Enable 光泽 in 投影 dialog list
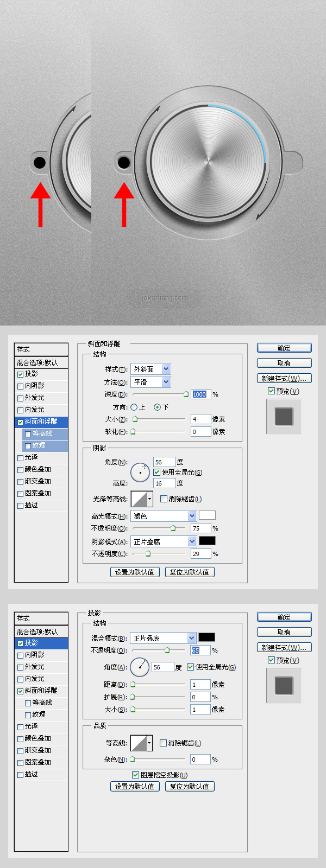Image resolution: width=326 pixels, height=868 pixels. click(x=20, y=727)
